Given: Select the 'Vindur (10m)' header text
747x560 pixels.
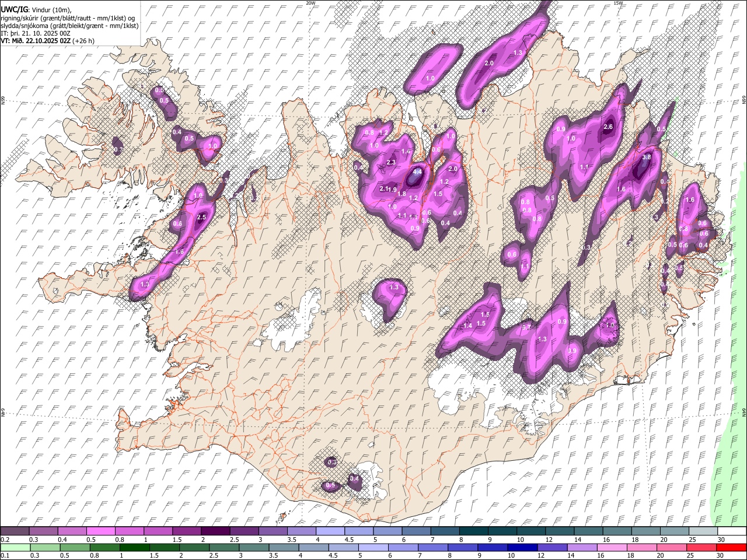Looking at the screenshot, I should pyautogui.click(x=51, y=9).
